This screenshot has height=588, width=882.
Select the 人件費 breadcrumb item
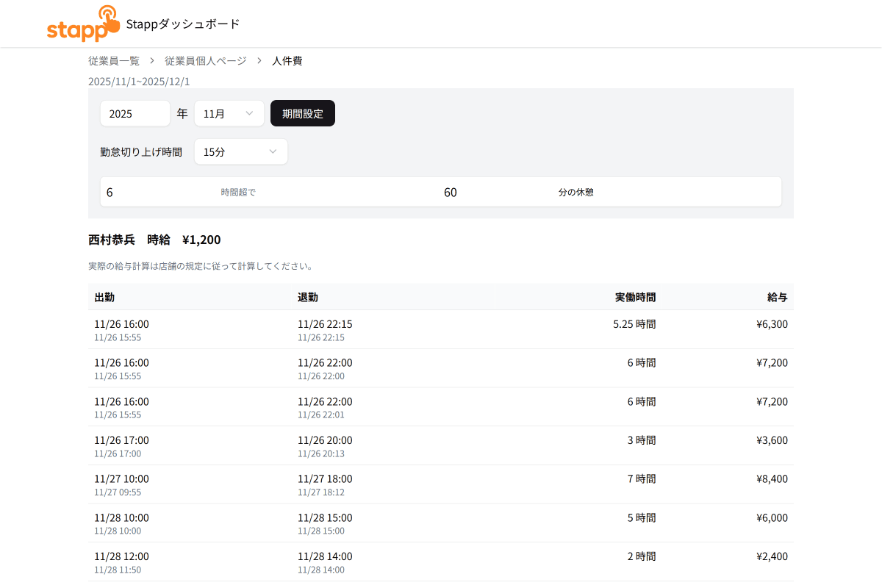[x=287, y=61]
